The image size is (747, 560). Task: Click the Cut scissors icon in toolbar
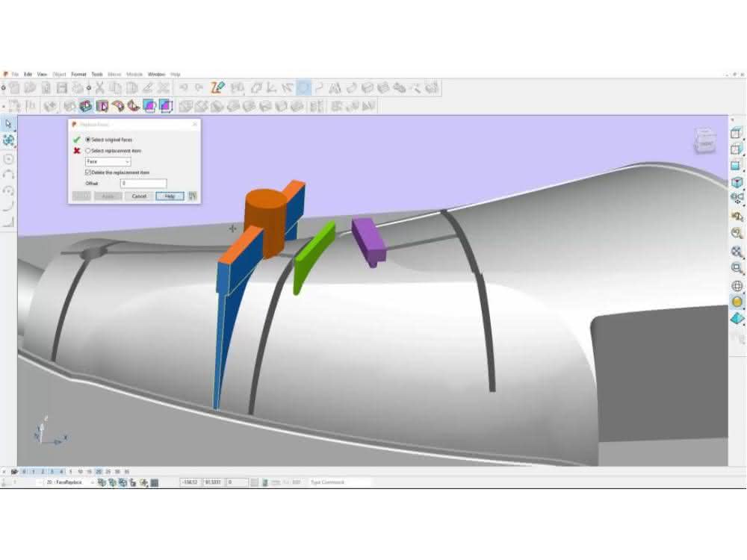pos(99,87)
